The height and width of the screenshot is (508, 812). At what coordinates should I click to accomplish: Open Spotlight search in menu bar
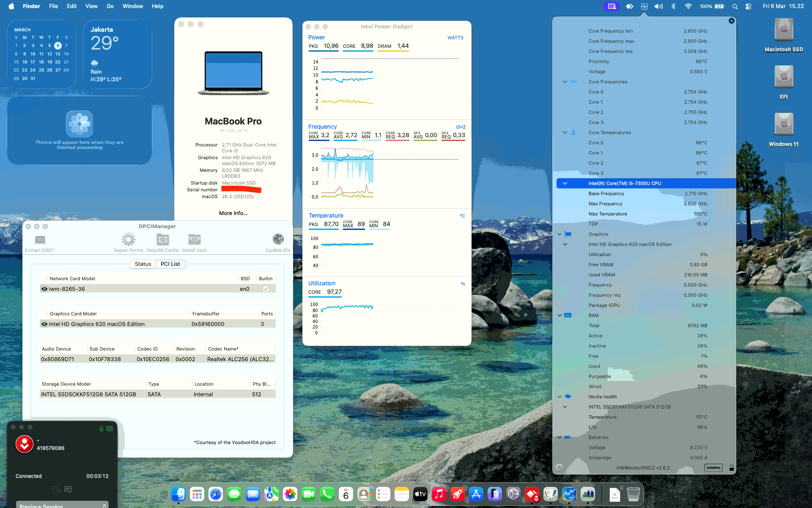pos(735,6)
